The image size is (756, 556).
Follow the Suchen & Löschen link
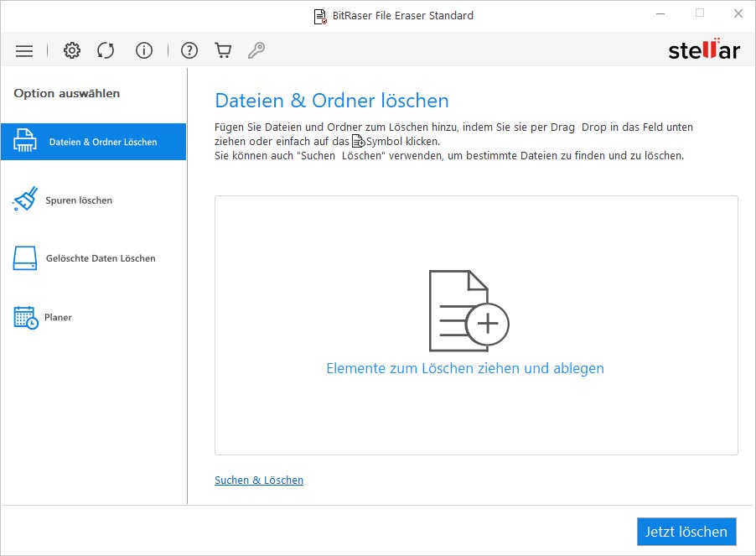pos(259,481)
